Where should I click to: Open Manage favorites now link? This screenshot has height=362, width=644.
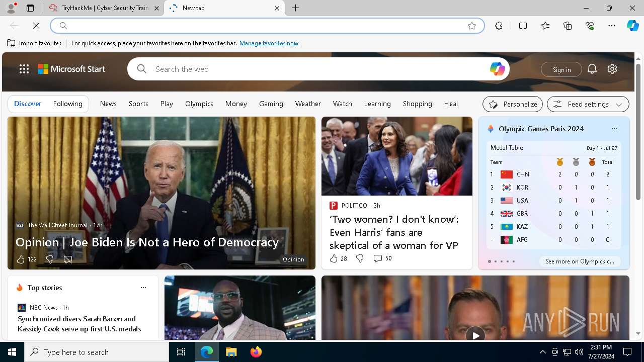tap(269, 43)
